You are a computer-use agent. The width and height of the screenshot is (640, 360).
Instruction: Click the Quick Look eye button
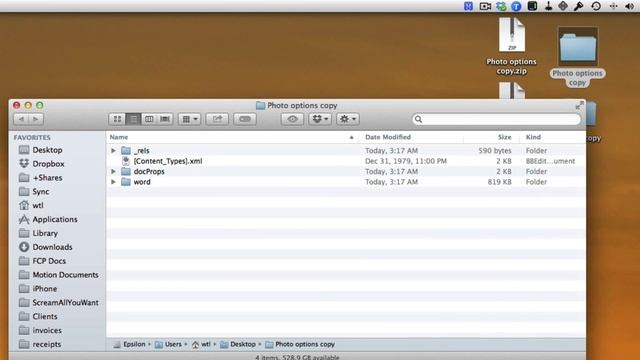[292, 119]
